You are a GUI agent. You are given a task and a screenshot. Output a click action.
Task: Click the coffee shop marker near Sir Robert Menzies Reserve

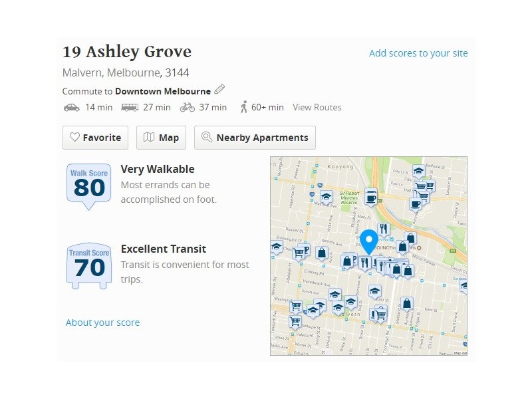[x=370, y=197]
